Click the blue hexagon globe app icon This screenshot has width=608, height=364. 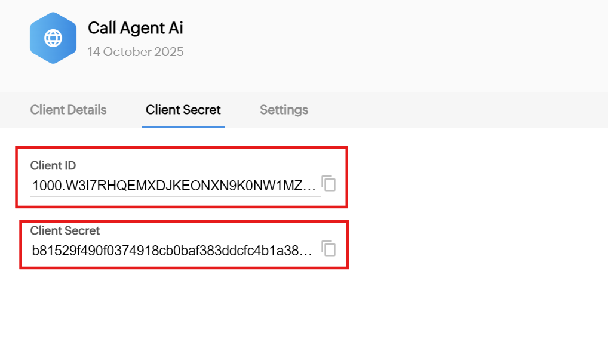click(53, 38)
